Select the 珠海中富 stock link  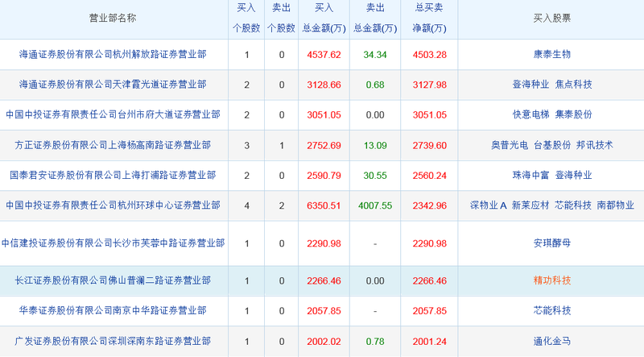click(x=530, y=175)
